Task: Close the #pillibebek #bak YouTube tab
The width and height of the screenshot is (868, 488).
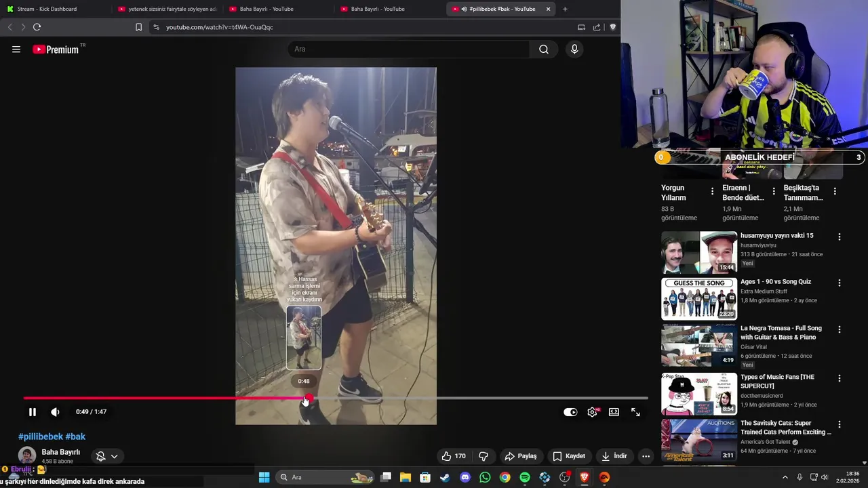Action: 548,9
